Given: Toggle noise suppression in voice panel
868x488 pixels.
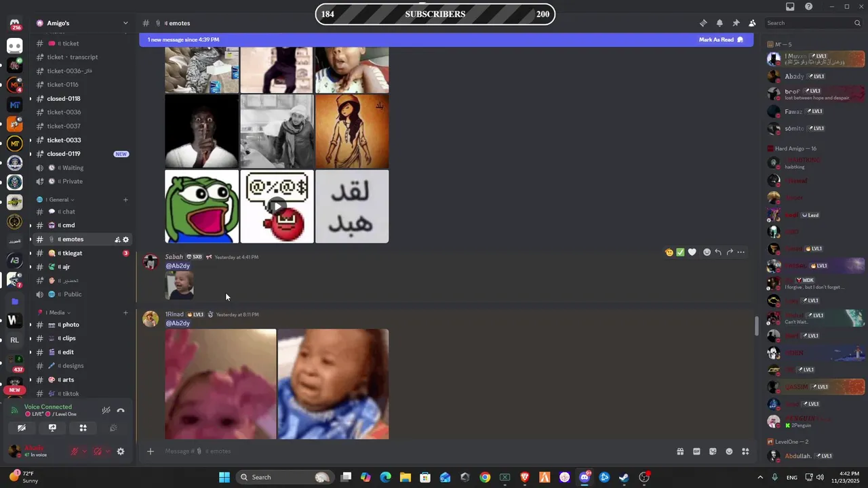Looking at the screenshot, I should point(106,410).
